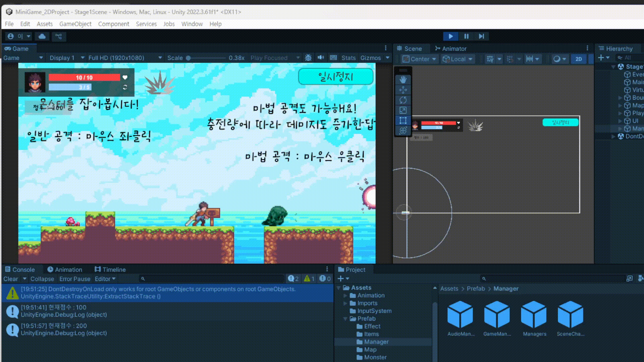Click the Clear button in Console
The image size is (644, 362).
[11, 279]
